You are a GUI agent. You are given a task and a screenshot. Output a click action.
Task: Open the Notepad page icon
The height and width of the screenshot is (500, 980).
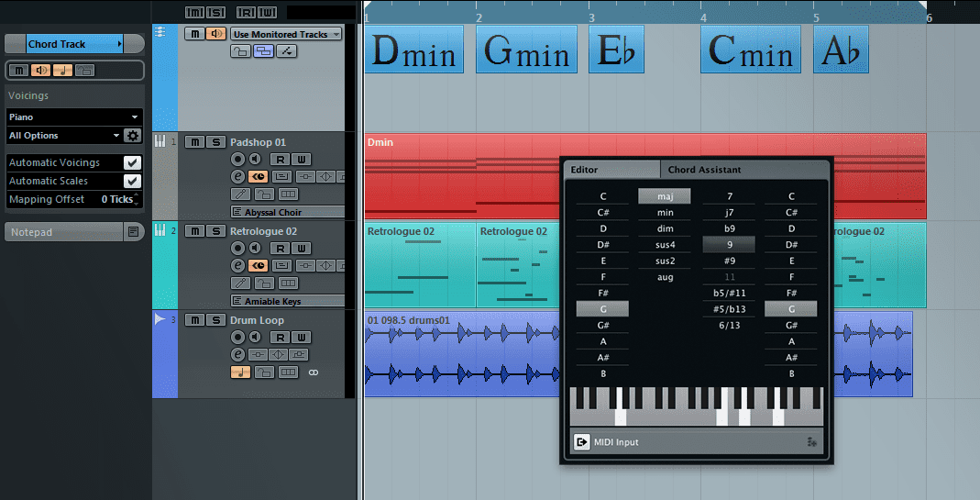(133, 232)
